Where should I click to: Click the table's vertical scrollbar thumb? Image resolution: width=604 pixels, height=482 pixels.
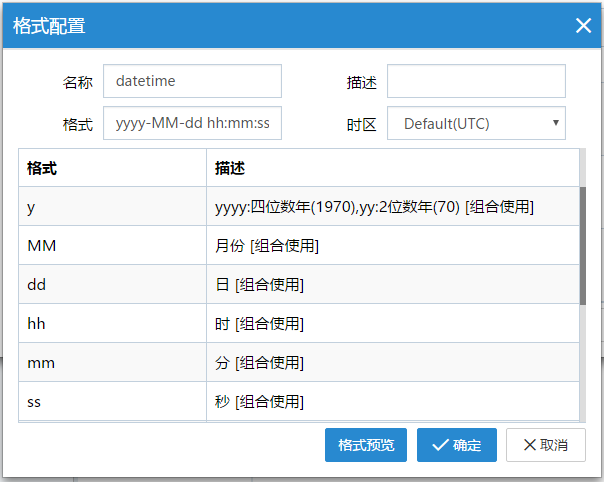pos(582,245)
